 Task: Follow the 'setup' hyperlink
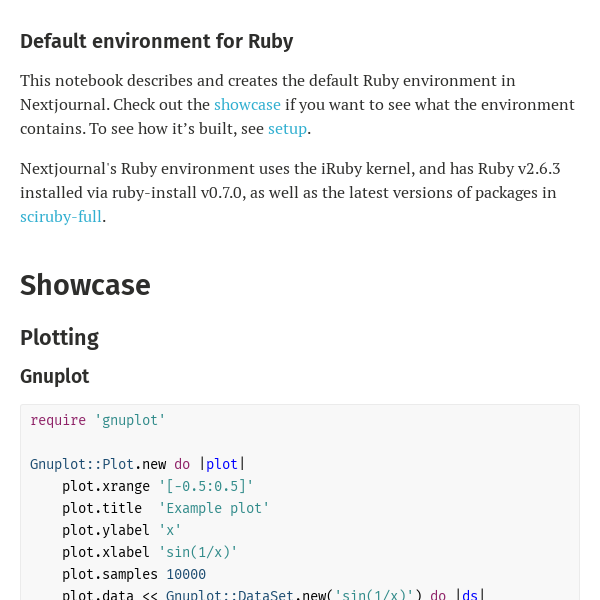[x=287, y=128]
